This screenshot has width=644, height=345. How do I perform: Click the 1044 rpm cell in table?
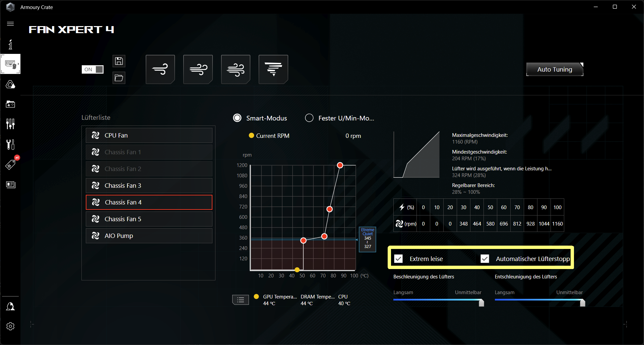(544, 224)
